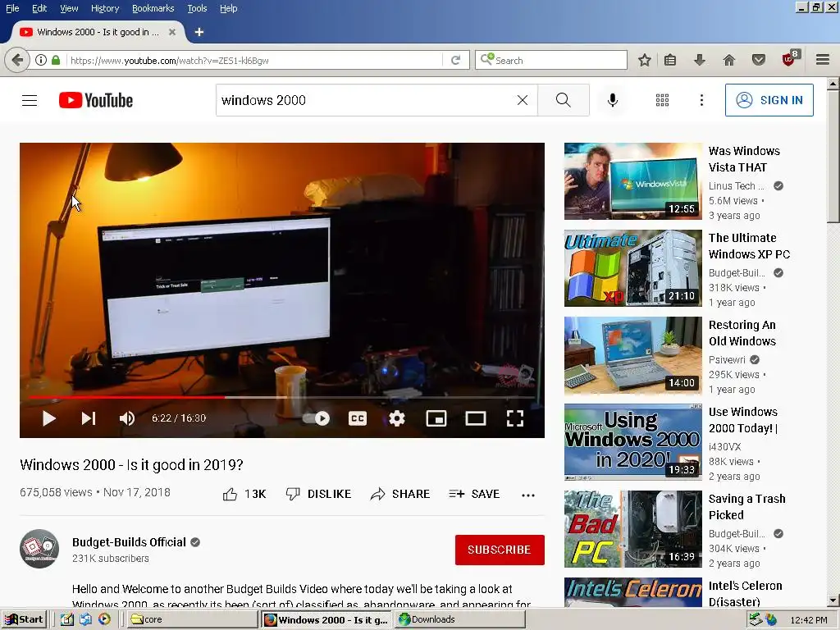Image resolution: width=840 pixels, height=630 pixels.
Task: Go to the YouTube home logo
Action: pyautogui.click(x=96, y=100)
